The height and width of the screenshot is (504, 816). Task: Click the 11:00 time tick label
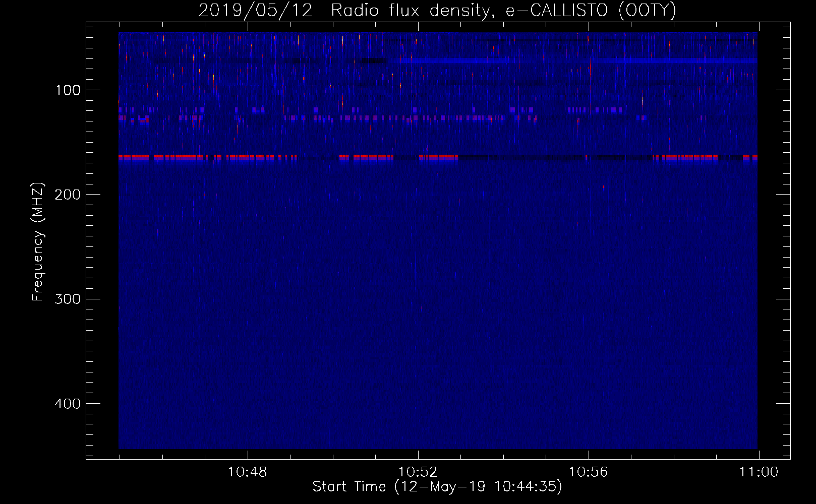(x=759, y=472)
